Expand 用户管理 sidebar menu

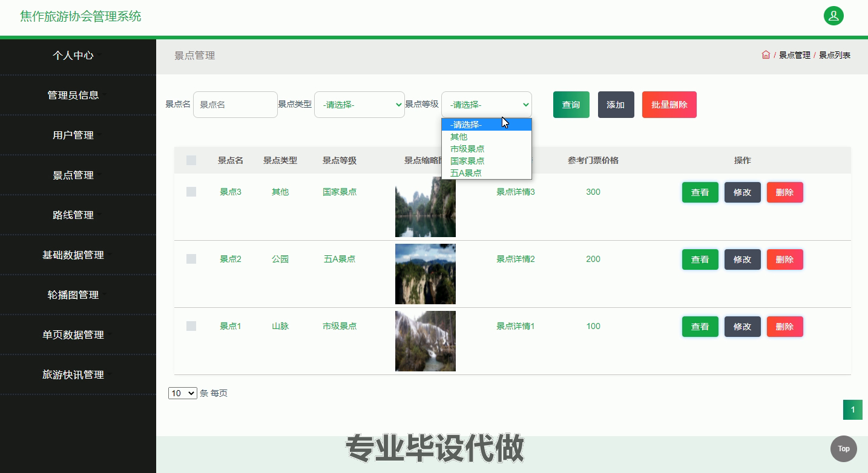[78, 135]
